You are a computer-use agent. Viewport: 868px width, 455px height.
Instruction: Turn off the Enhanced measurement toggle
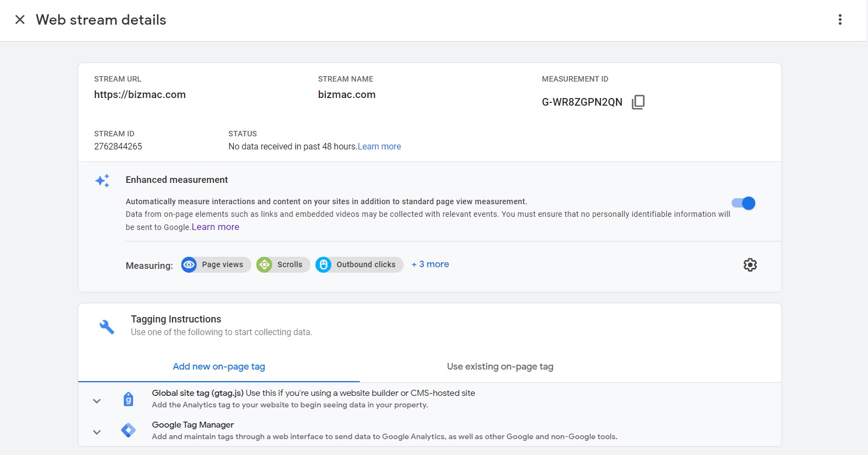pos(744,203)
